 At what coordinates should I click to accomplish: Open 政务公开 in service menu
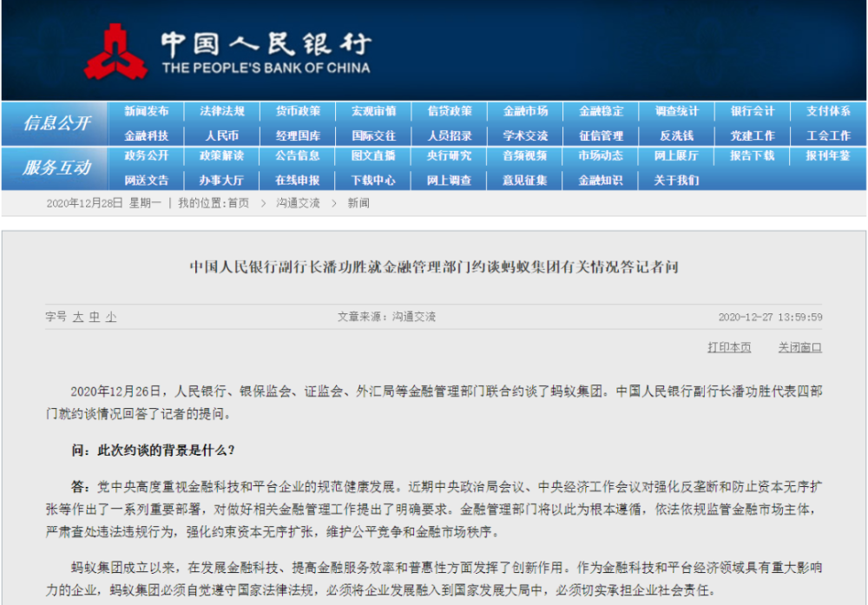point(146,155)
